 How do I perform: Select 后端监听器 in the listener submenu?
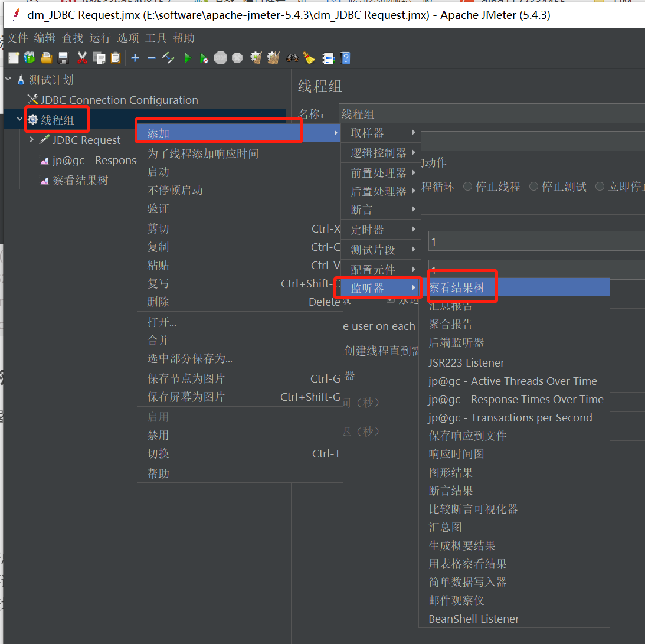coord(514,342)
